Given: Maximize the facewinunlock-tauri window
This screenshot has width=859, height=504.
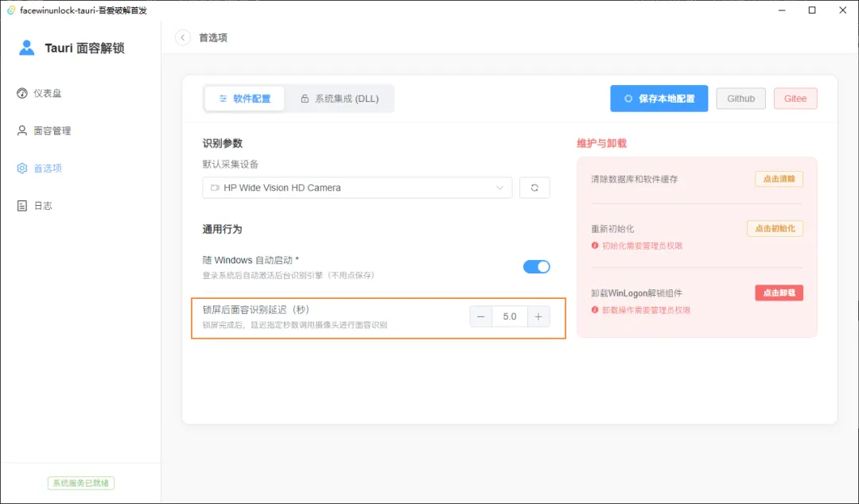Looking at the screenshot, I should [x=812, y=10].
